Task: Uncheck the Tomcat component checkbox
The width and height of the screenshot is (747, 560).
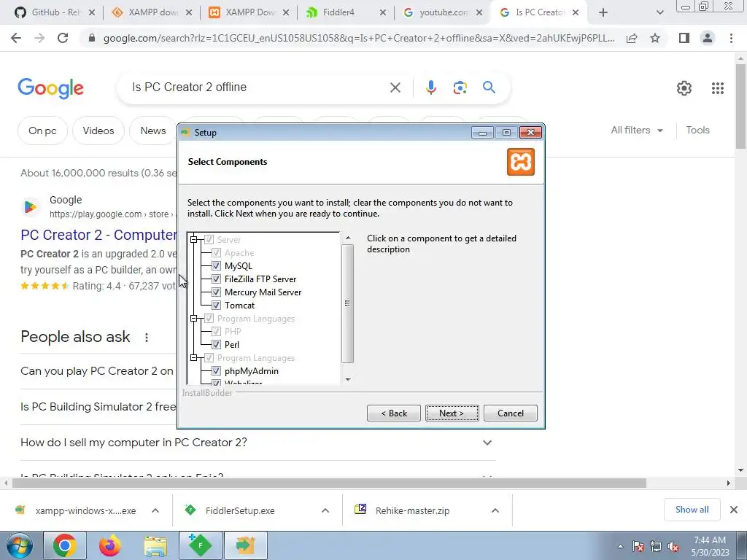Action: click(x=216, y=306)
